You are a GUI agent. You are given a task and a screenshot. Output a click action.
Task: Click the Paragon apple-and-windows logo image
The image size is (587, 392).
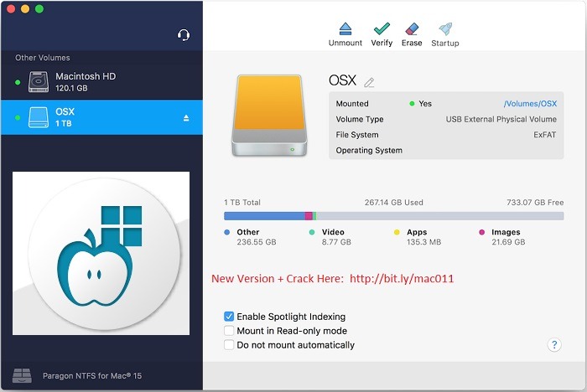[101, 254]
